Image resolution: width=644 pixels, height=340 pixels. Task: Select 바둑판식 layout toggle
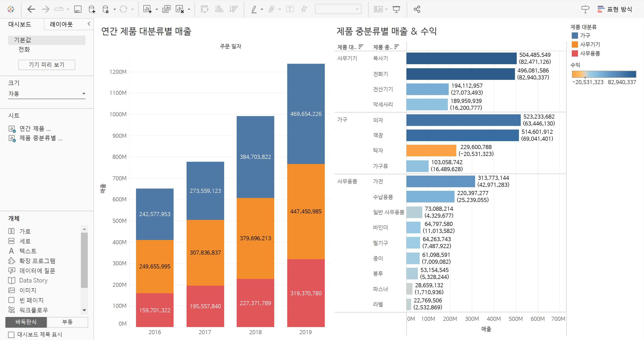26,322
